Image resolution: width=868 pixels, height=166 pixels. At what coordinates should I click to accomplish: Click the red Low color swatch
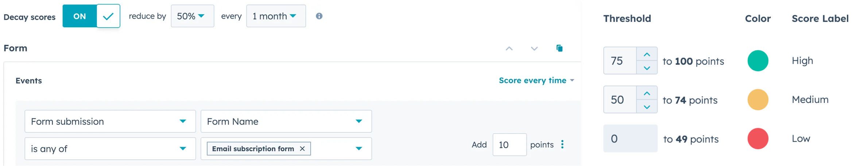(758, 139)
